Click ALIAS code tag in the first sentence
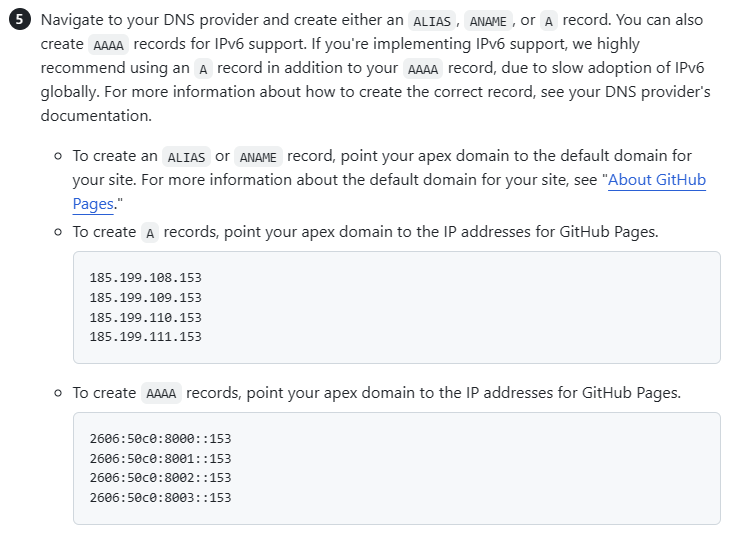The width and height of the screenshot is (750, 534). pos(432,21)
